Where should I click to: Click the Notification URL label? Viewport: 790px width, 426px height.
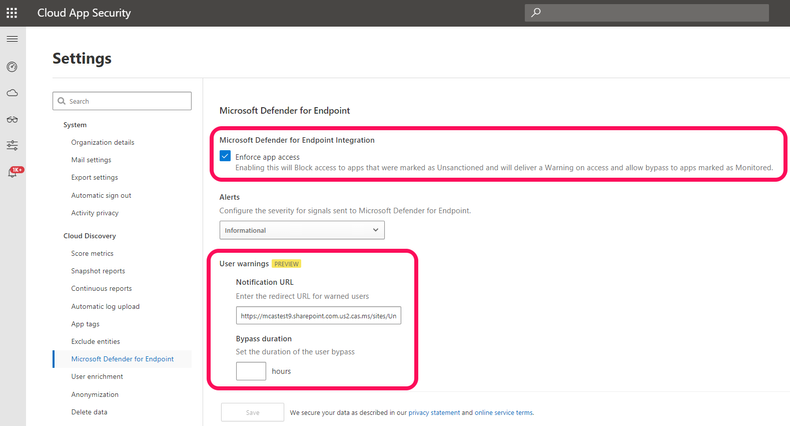coord(265,282)
